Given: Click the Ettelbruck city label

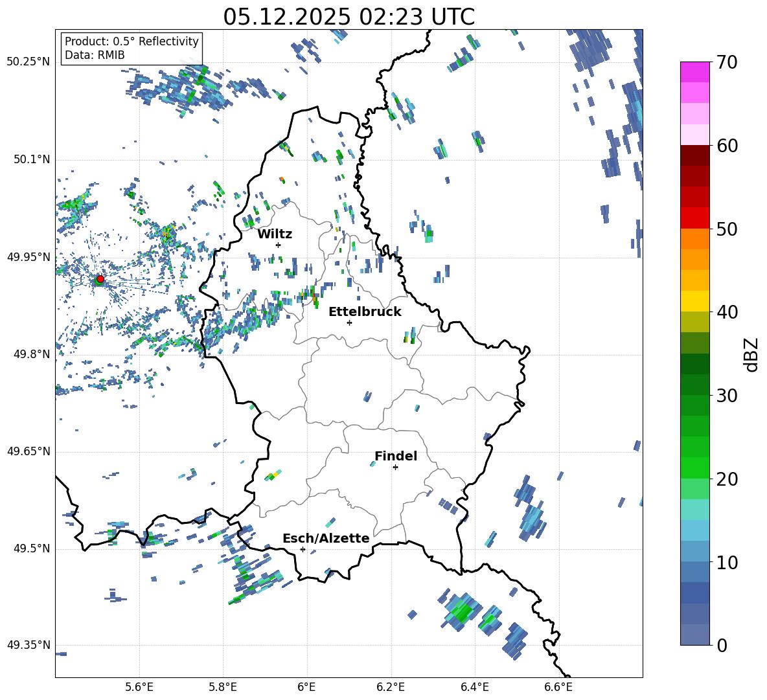Looking at the screenshot, I should (365, 312).
